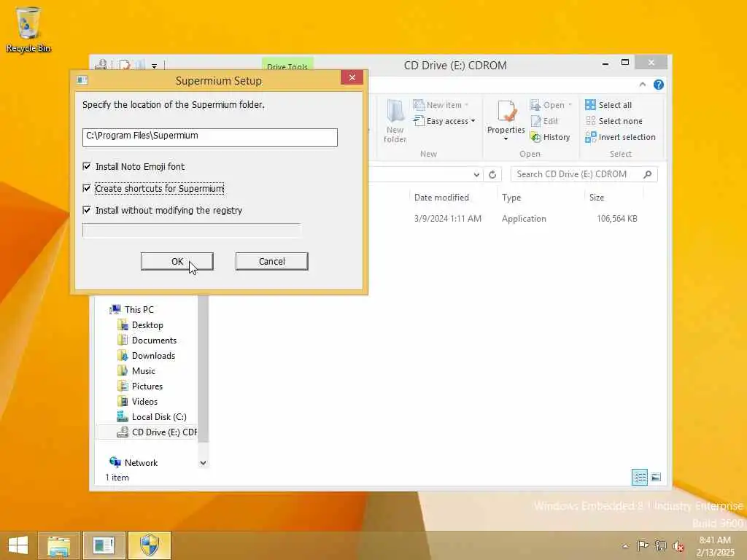Click History in the ribbon
The width and height of the screenshot is (747, 560).
[x=550, y=137]
